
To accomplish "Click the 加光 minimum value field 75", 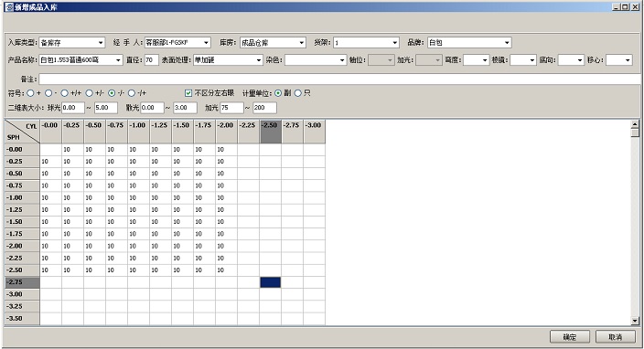I will pos(231,108).
